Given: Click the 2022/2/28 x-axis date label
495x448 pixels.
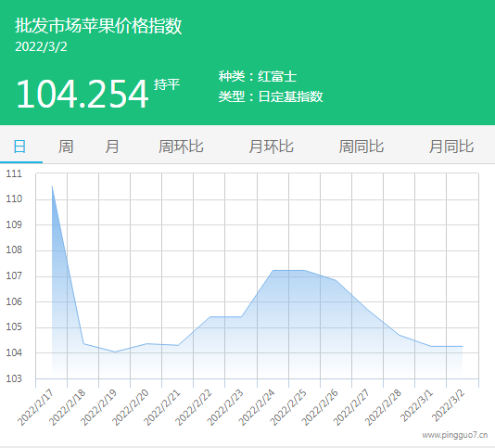Looking at the screenshot, I should coord(383,407).
